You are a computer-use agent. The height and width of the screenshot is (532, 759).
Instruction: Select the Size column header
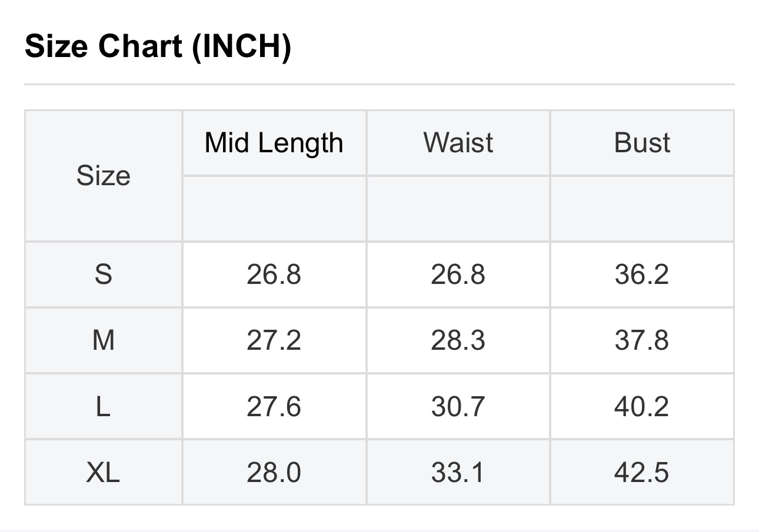(x=104, y=176)
